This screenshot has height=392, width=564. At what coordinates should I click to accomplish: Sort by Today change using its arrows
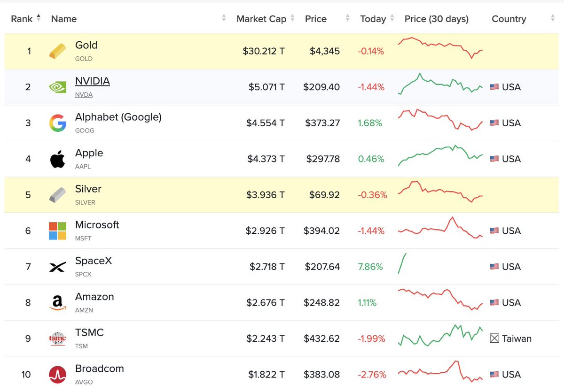point(391,18)
